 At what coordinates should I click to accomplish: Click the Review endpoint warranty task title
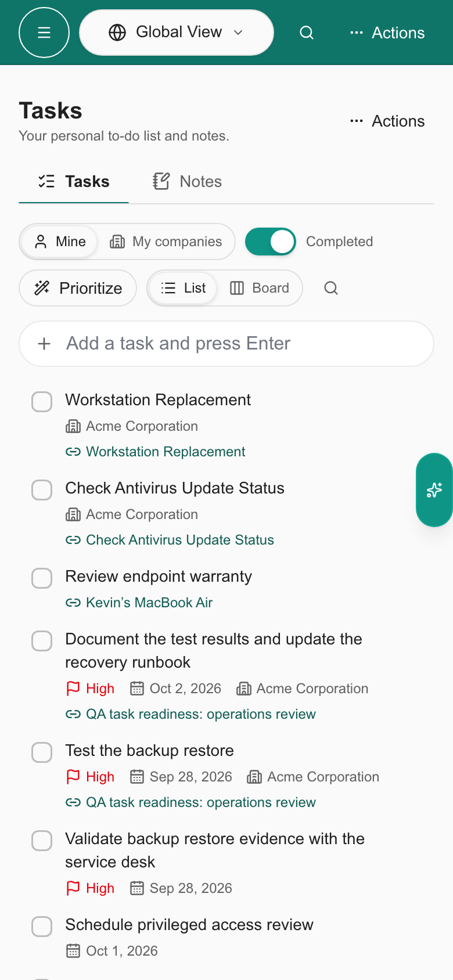pos(159,577)
